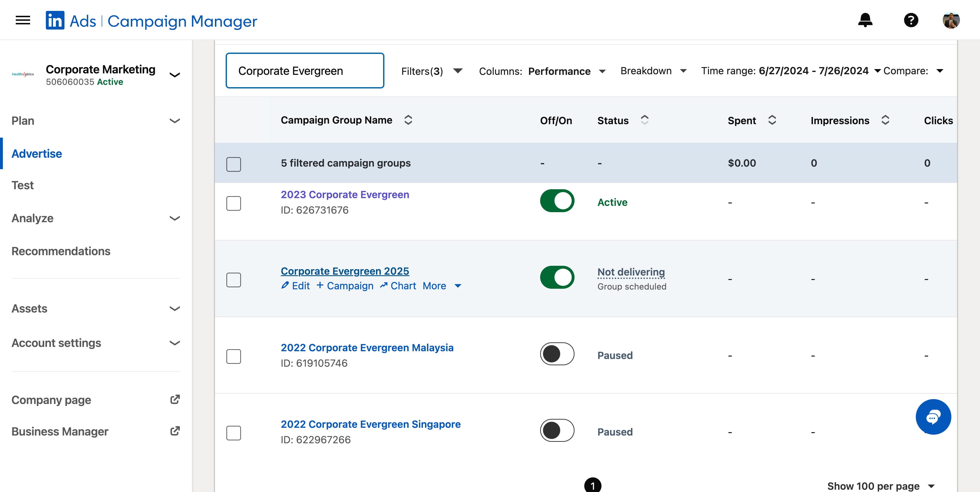Image resolution: width=980 pixels, height=492 pixels.
Task: Open the chat support bubble
Action: point(933,417)
